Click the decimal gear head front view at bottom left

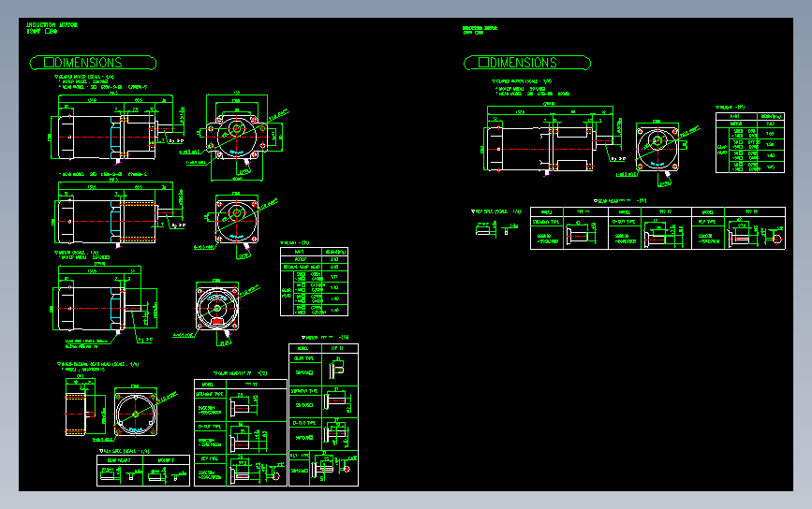136,413
